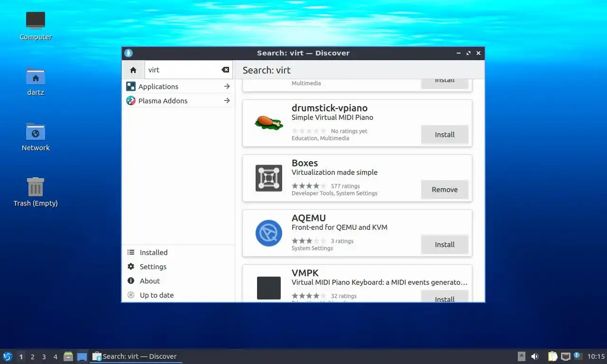Click the Discover taskbar entry
Screen dimensions: 607x364
click(x=136, y=356)
